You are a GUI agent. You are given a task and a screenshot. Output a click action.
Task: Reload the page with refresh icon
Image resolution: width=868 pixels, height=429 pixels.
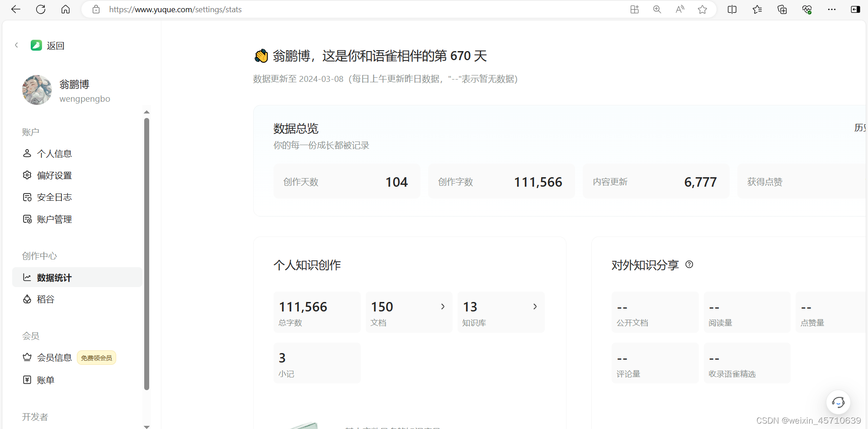(41, 9)
